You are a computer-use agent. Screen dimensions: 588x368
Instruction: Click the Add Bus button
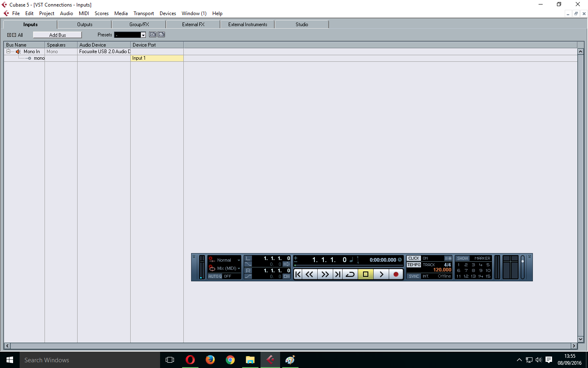click(x=57, y=35)
